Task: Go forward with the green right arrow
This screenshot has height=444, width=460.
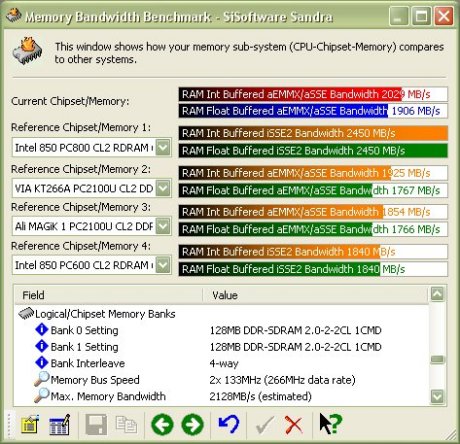Action: click(x=193, y=424)
